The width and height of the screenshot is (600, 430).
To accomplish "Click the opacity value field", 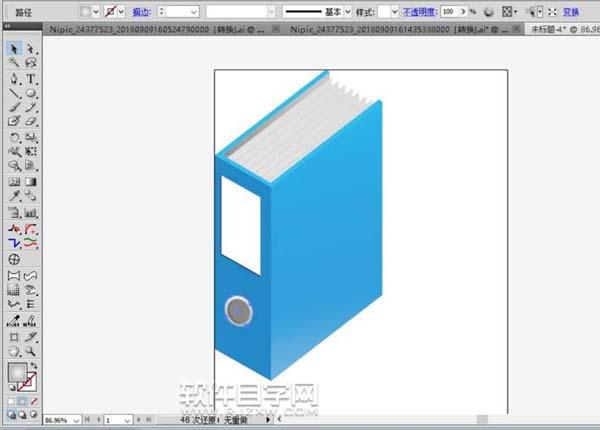I will coord(449,12).
